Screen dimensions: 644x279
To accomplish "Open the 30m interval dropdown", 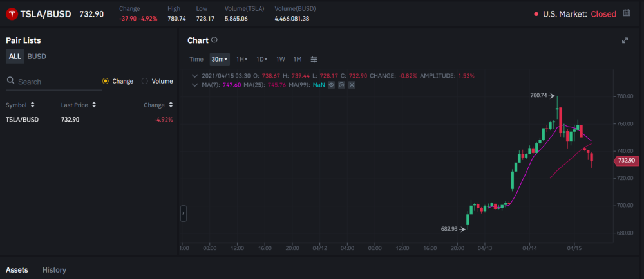I will click(220, 59).
